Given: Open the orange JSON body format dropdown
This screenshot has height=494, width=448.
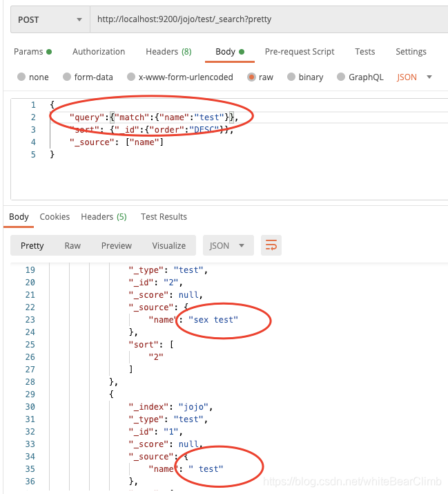Looking at the screenshot, I should click(414, 77).
